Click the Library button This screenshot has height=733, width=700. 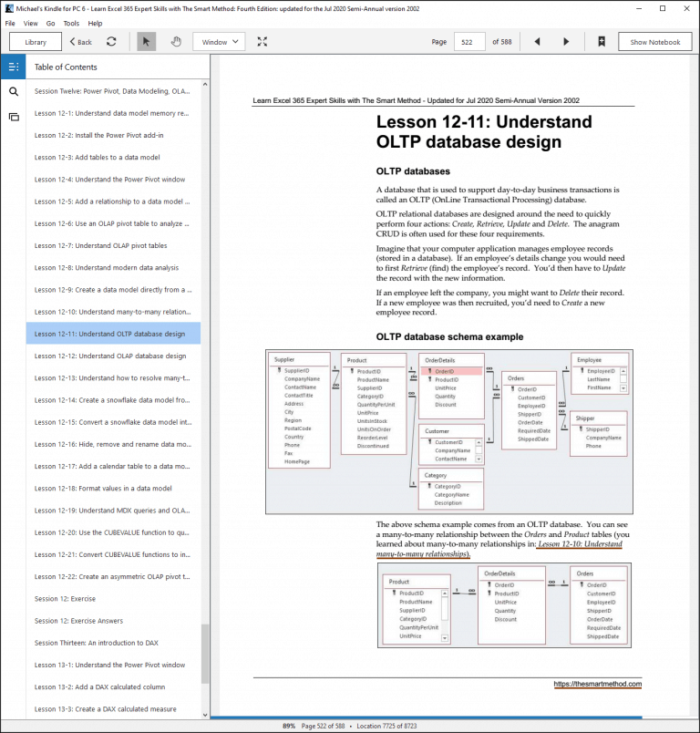(36, 42)
